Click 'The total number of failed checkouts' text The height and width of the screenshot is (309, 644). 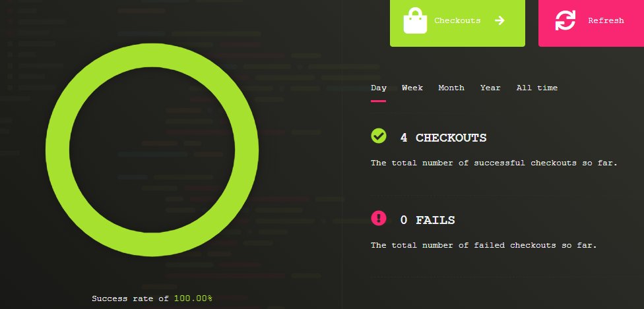tap(484, 245)
